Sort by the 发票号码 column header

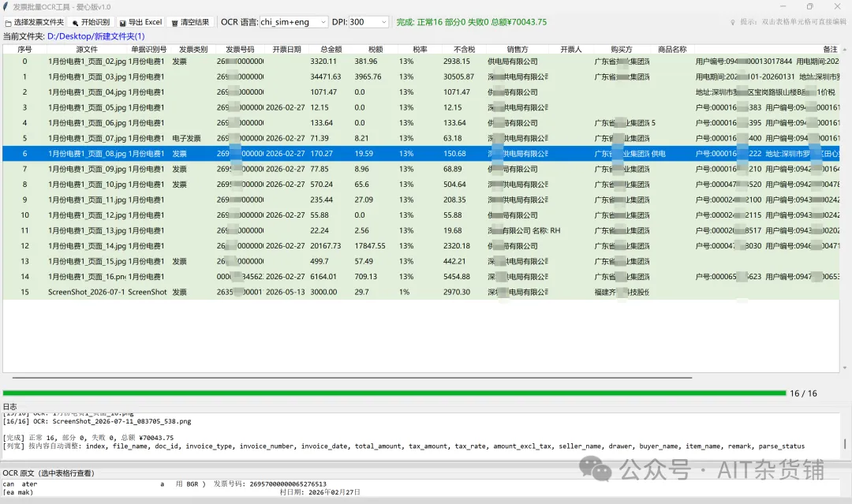[240, 50]
